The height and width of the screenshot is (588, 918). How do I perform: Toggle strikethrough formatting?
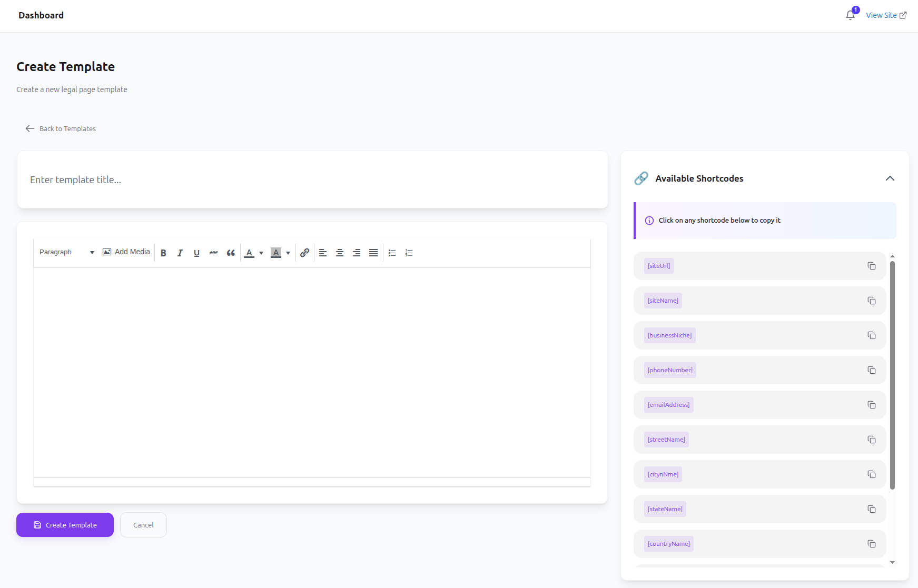(214, 253)
